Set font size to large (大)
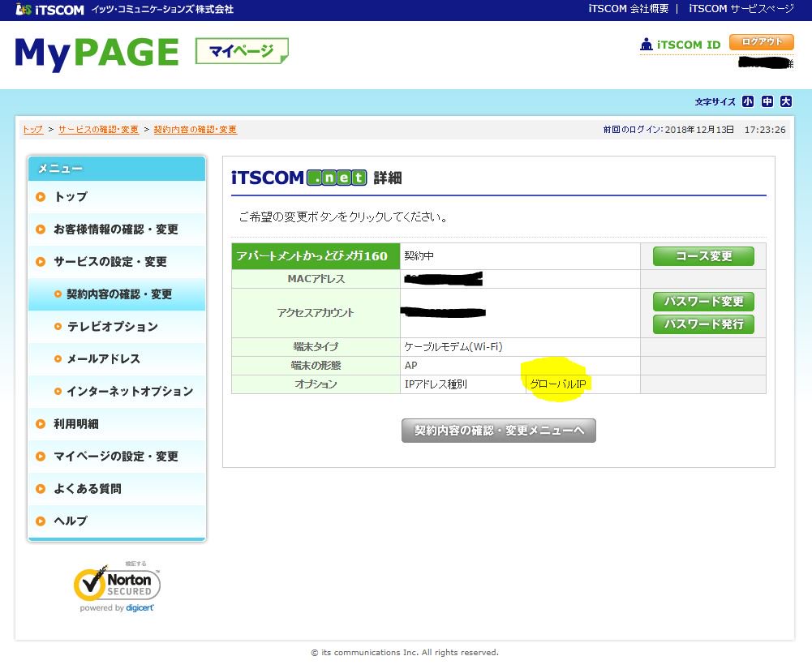Viewport: 812px width, 669px height. [786, 101]
